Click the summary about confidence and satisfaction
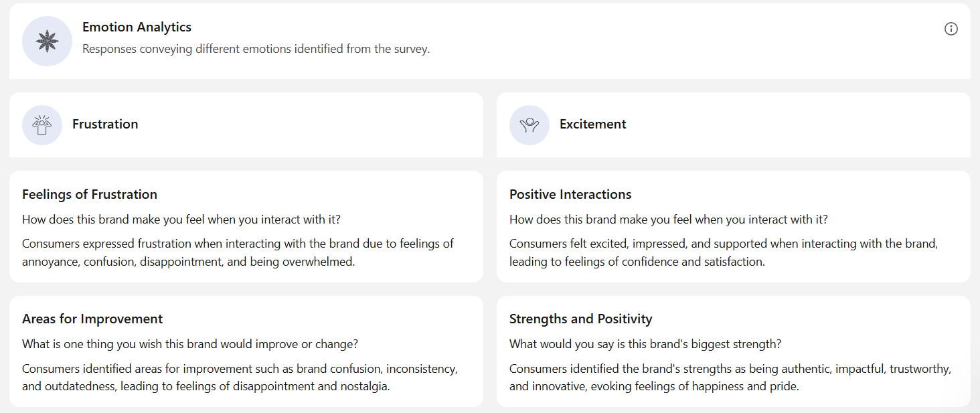The width and height of the screenshot is (980, 413). (724, 252)
